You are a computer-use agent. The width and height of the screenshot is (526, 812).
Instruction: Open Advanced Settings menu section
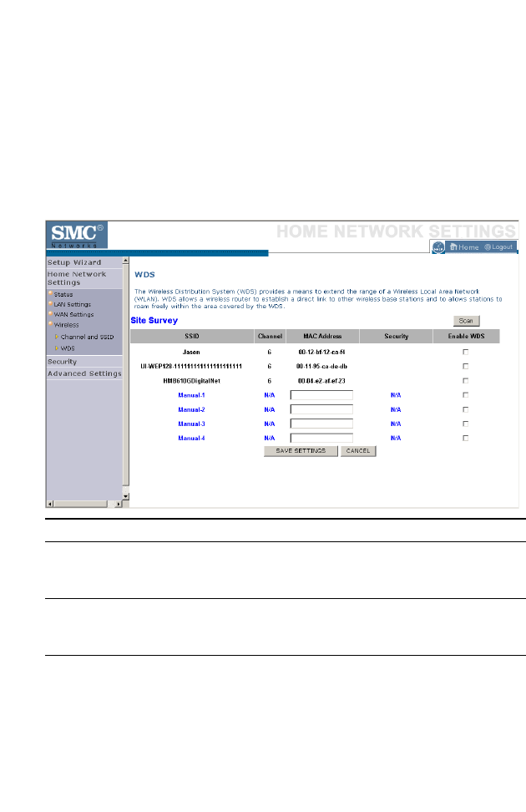click(x=84, y=373)
